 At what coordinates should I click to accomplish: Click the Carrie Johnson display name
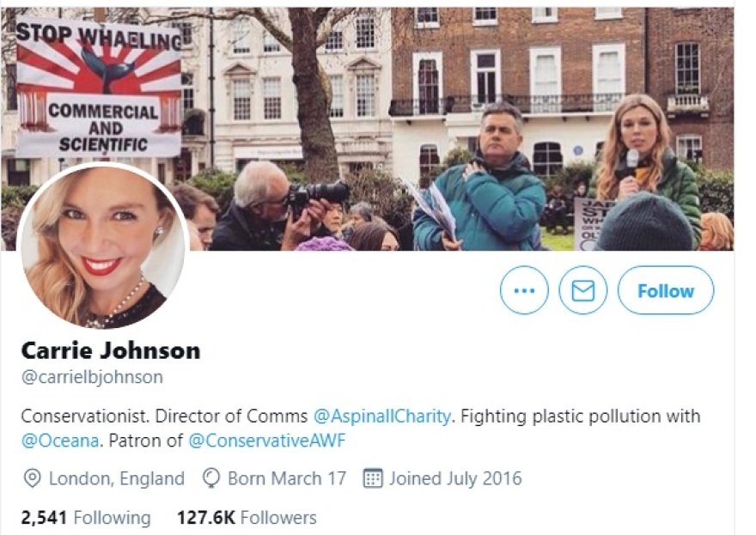110,350
